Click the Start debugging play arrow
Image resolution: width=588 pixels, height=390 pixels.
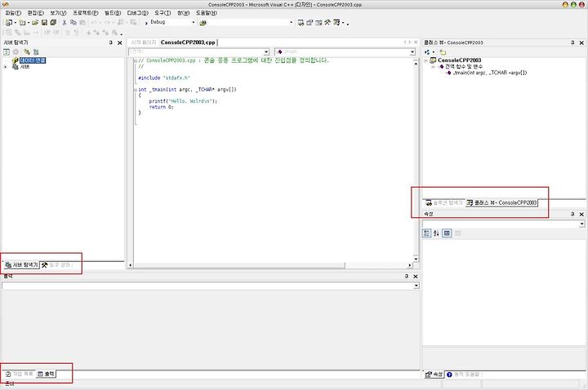(x=146, y=23)
